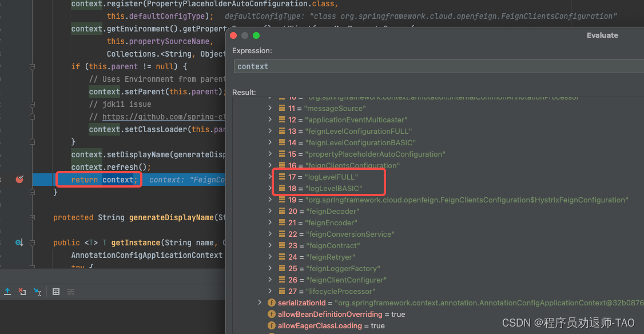Select row 16 "feignClientsConfiguration"

pos(344,165)
